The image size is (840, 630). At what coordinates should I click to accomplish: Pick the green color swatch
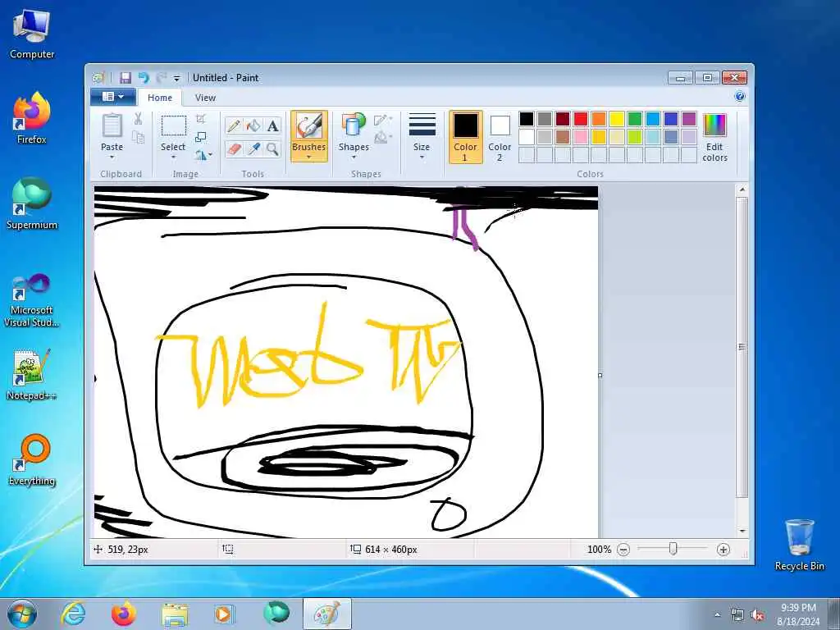635,119
